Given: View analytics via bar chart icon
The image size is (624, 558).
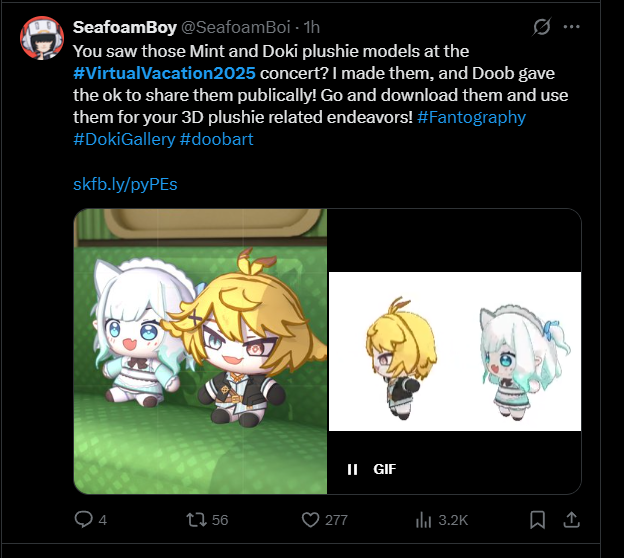Looking at the screenshot, I should (x=423, y=520).
